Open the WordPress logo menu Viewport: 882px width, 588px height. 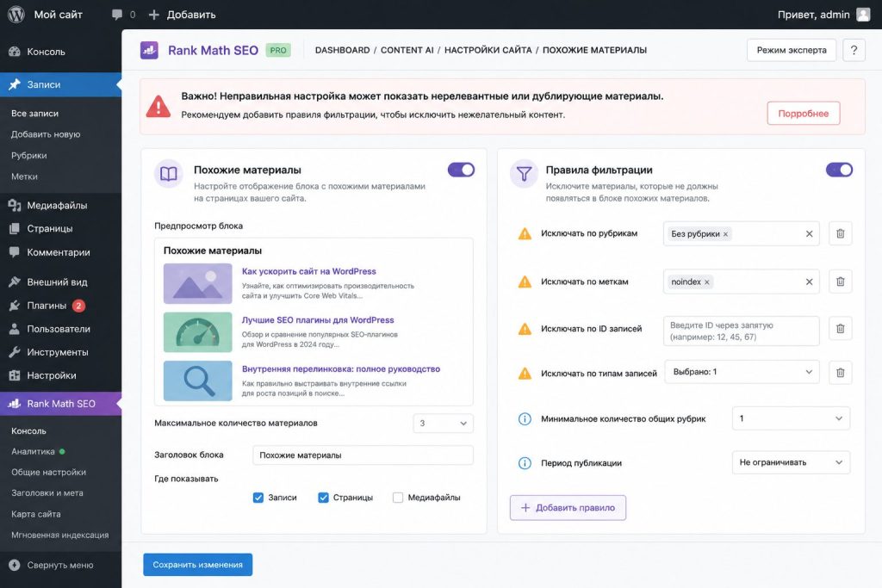click(16, 14)
